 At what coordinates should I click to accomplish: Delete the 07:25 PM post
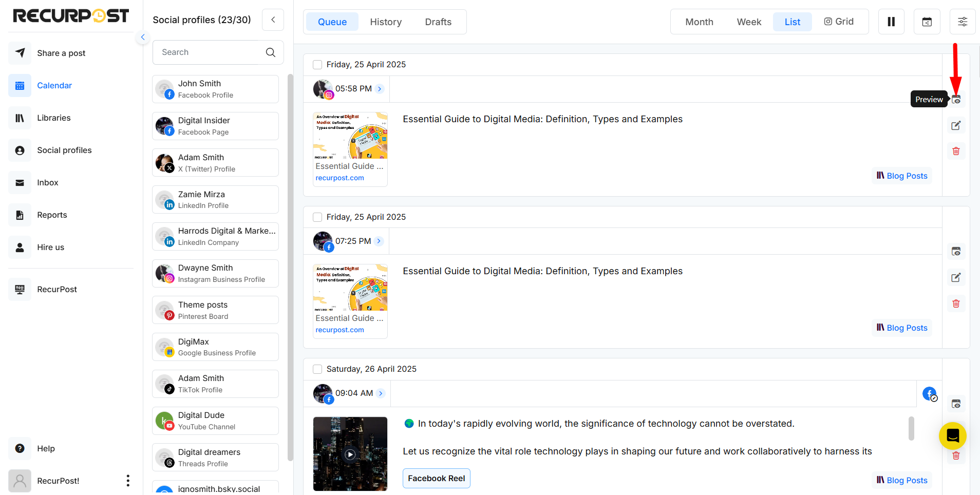coord(956,303)
